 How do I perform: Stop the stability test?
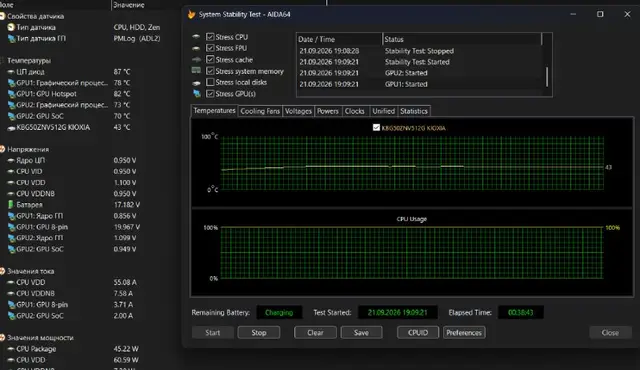259,332
